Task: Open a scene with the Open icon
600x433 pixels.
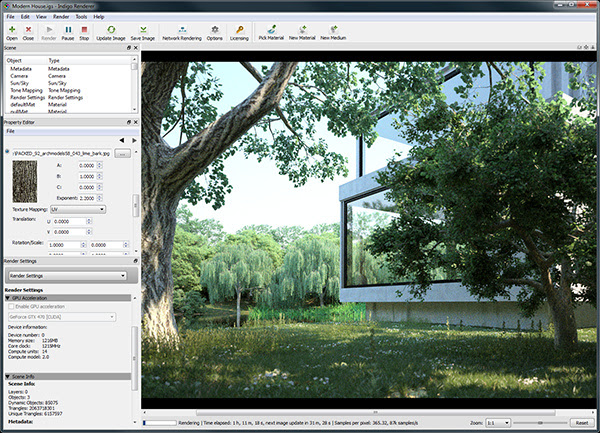Action: pos(12,33)
